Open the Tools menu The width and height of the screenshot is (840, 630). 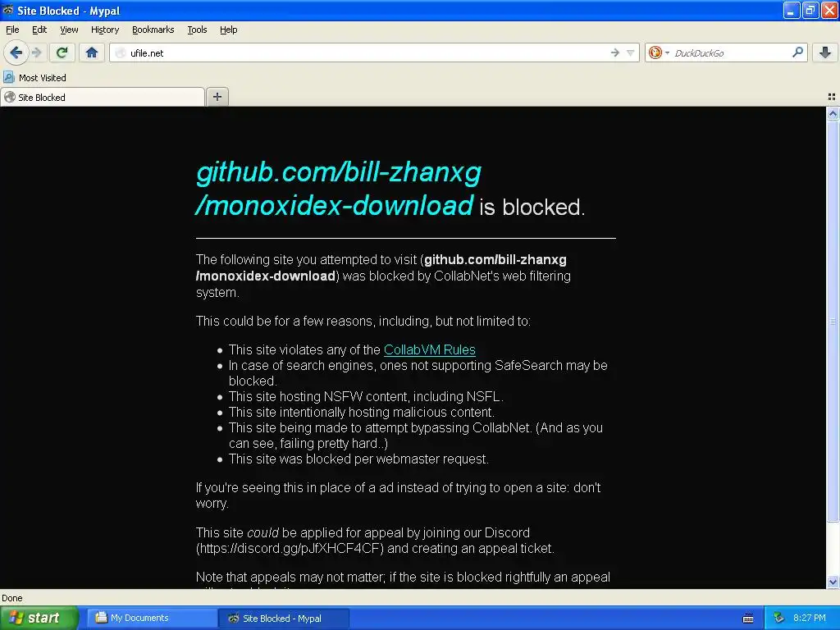point(197,30)
